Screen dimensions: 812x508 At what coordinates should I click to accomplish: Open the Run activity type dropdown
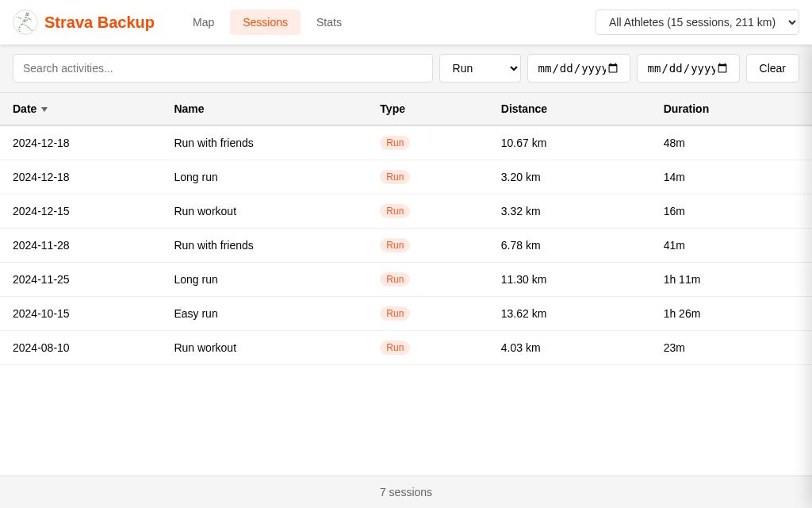pyautogui.click(x=480, y=68)
